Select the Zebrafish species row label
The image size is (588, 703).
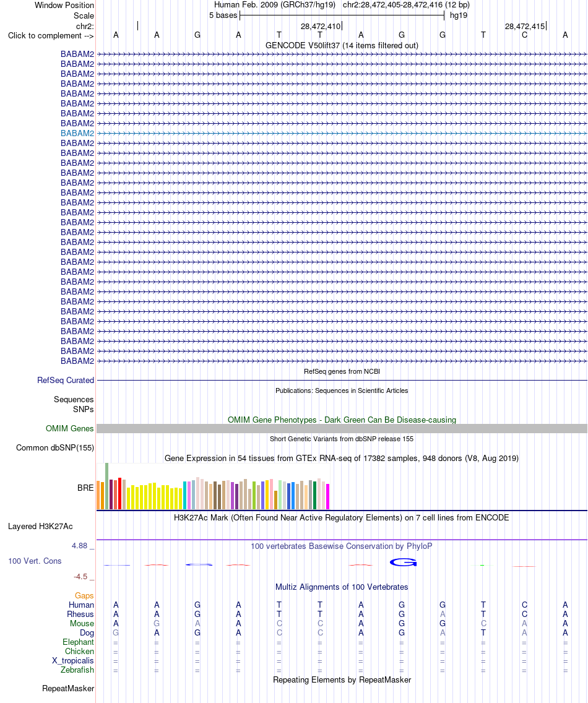coord(77,670)
